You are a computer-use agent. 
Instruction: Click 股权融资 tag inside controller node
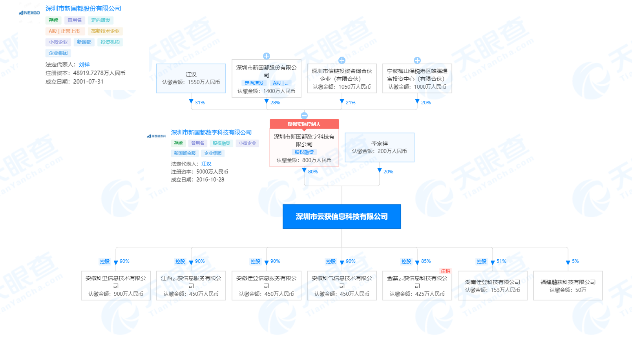[304, 152]
